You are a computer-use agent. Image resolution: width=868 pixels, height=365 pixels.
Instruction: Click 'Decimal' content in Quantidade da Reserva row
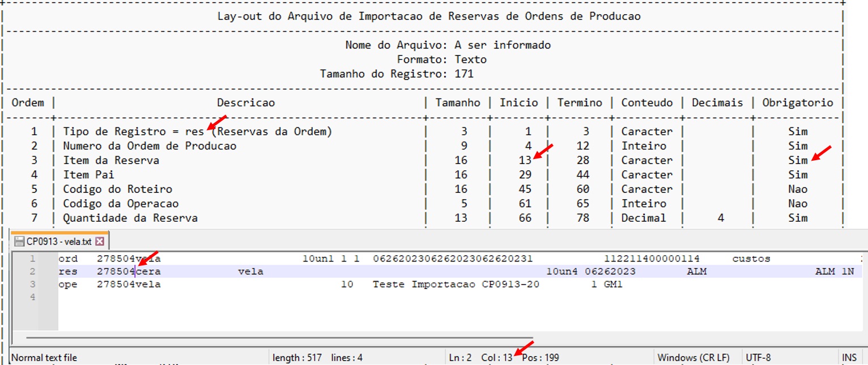(x=644, y=218)
